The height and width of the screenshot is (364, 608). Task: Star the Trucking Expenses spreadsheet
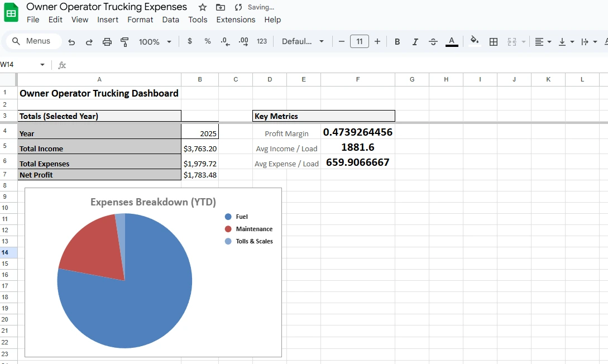201,8
